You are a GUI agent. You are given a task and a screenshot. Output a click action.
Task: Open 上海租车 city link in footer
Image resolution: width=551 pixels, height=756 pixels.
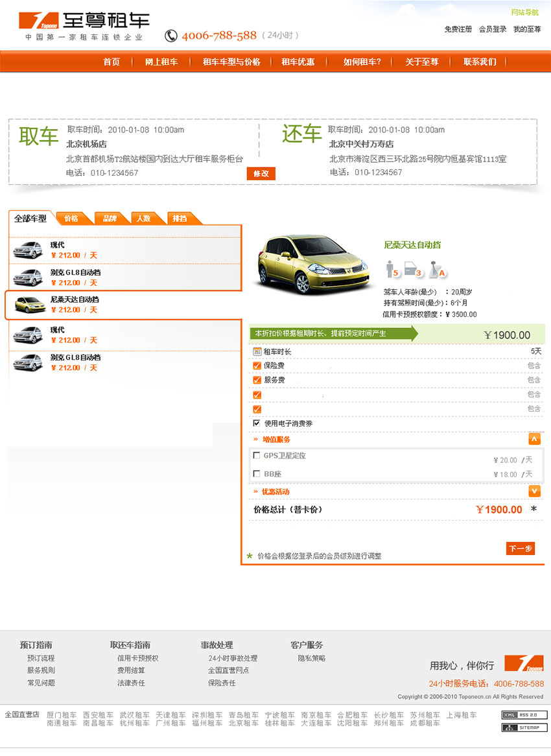coord(462,715)
